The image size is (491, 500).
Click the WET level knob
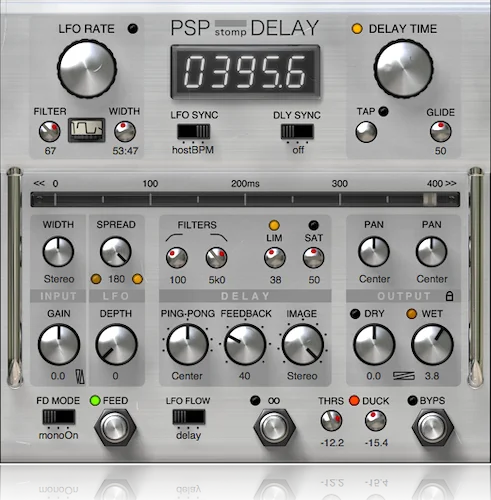click(432, 345)
